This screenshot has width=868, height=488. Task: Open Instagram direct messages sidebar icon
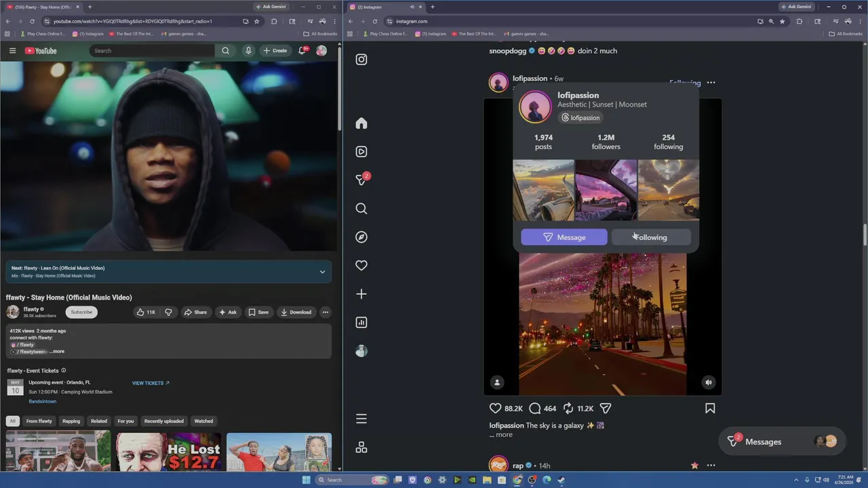click(x=362, y=180)
